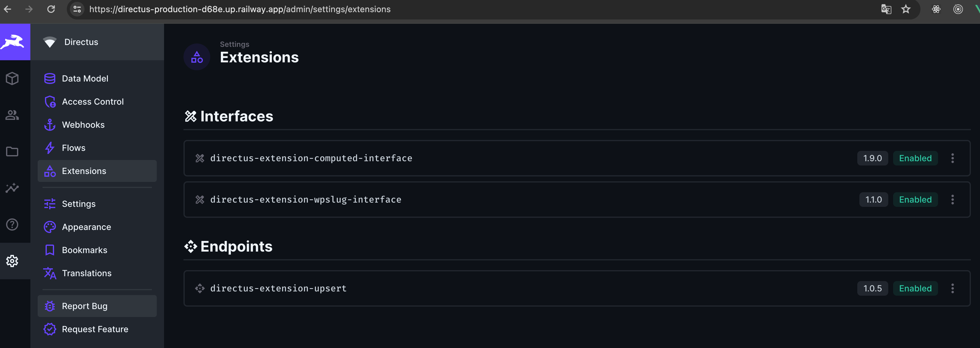Navigate to Flows
This screenshot has height=348, width=980.
tap(97, 148)
